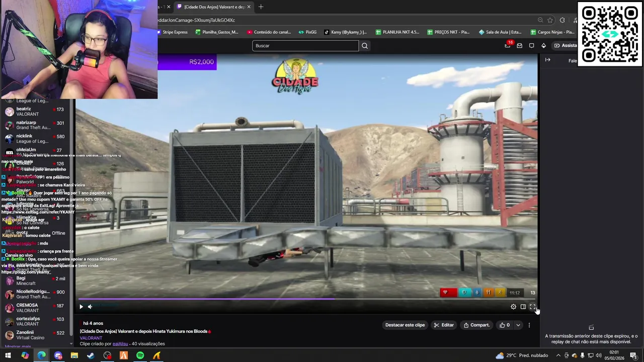The width and height of the screenshot is (644, 362).
Task: Open corteziafps channel in sidebar
Action: pyautogui.click(x=35, y=321)
